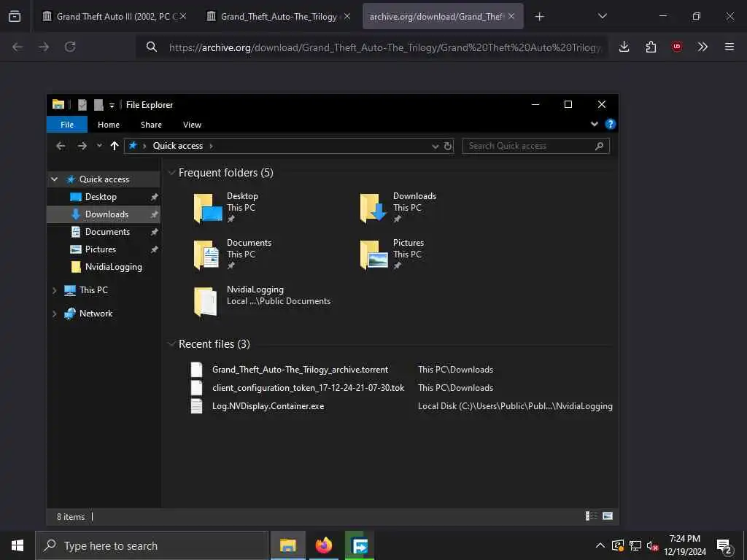Screen dimensions: 747x560
Task: Refresh the Quick access view
Action: pyautogui.click(x=448, y=146)
